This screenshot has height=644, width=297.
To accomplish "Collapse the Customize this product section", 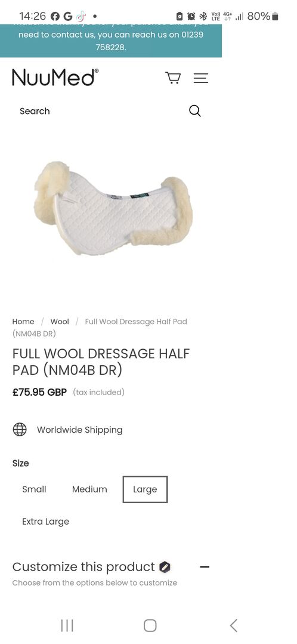I will coord(205,567).
